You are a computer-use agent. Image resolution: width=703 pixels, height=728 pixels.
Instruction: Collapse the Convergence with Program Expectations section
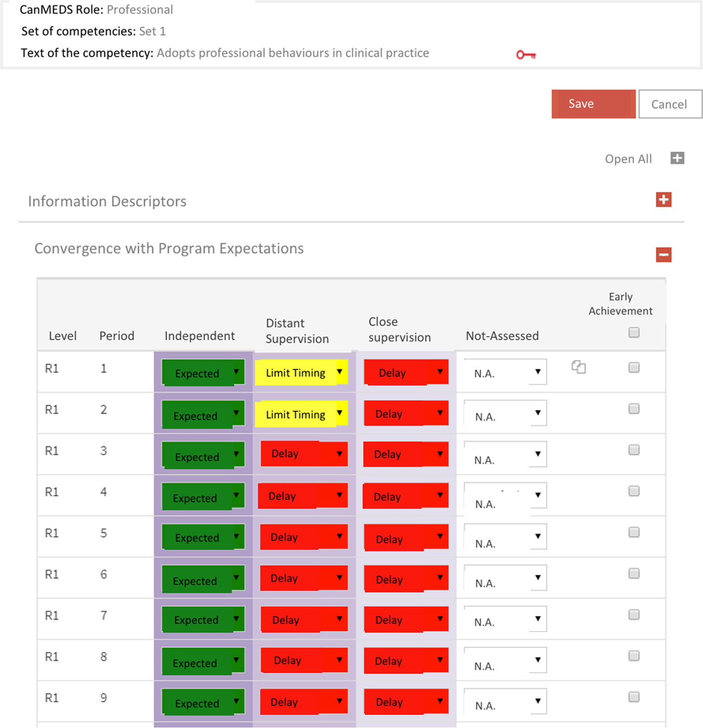(x=664, y=255)
